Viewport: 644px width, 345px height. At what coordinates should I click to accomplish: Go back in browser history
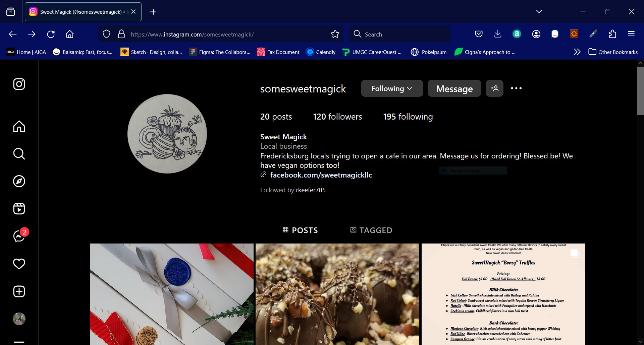point(13,34)
